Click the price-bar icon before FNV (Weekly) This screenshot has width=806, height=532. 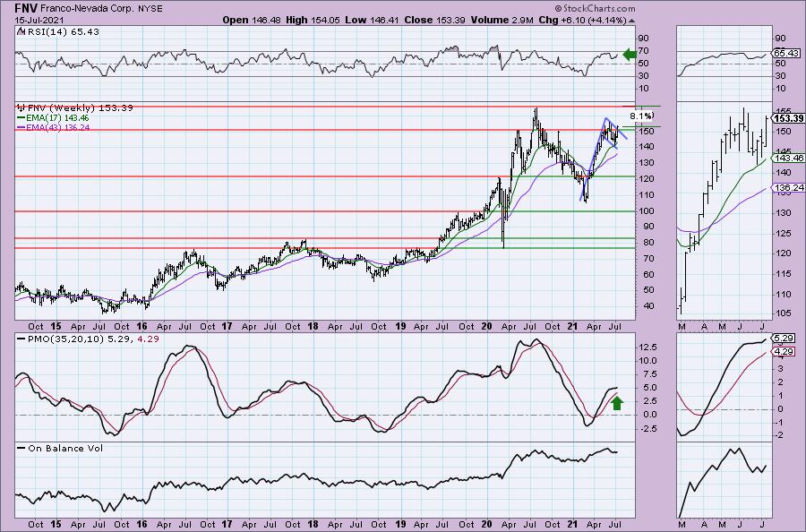21,108
